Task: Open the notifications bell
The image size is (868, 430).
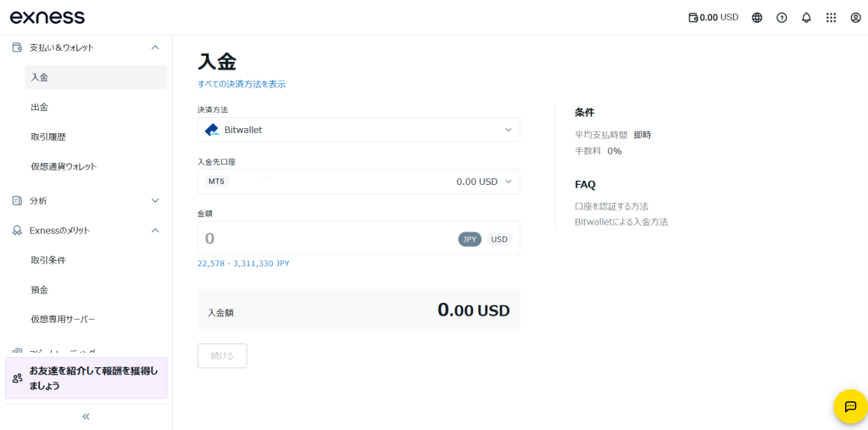Action: point(807,18)
